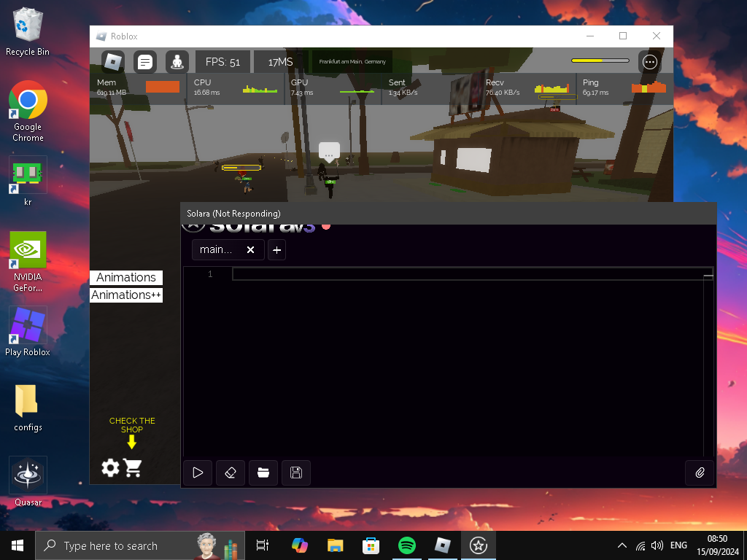The image size is (747, 560).
Task: Click the Solara (Not Responding) title bar
Action: (x=449, y=214)
